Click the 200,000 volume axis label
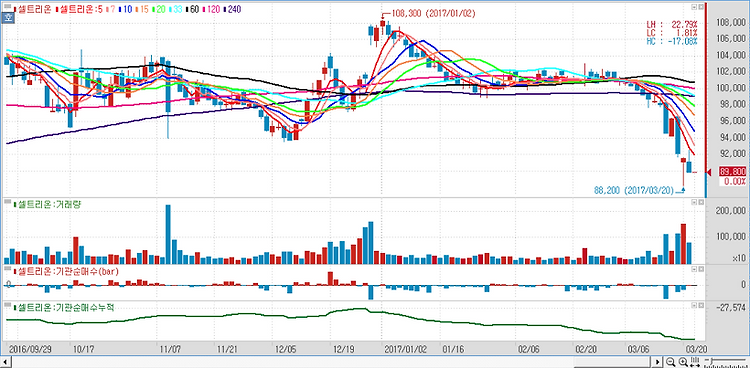750x368 pixels. pyautogui.click(x=731, y=211)
